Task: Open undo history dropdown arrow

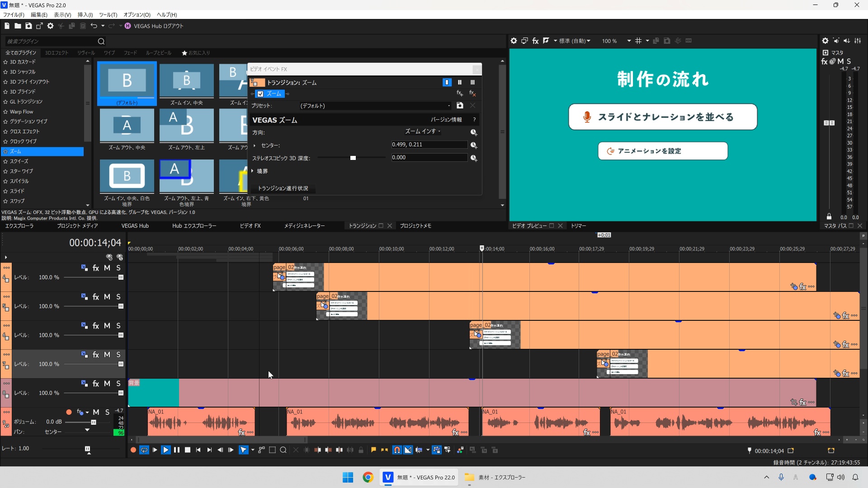Action: click(x=103, y=26)
